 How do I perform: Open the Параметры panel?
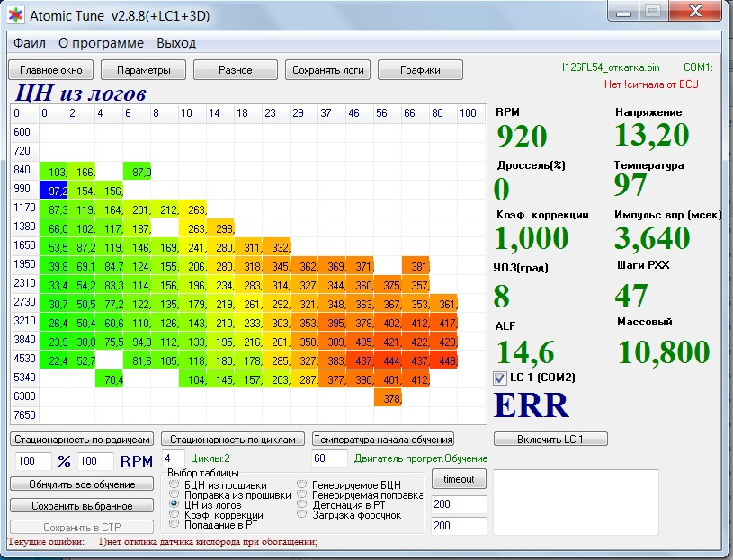143,70
